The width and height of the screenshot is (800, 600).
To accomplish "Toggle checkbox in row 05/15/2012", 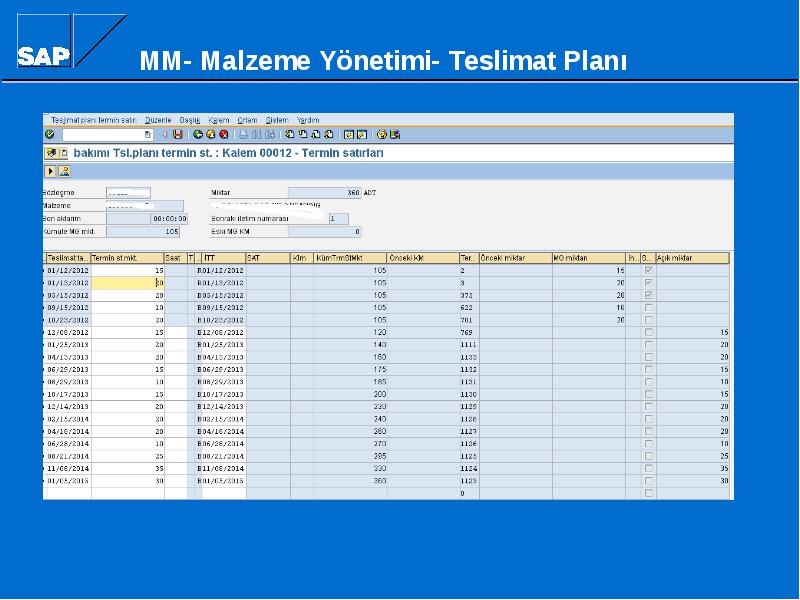I will coord(648,295).
